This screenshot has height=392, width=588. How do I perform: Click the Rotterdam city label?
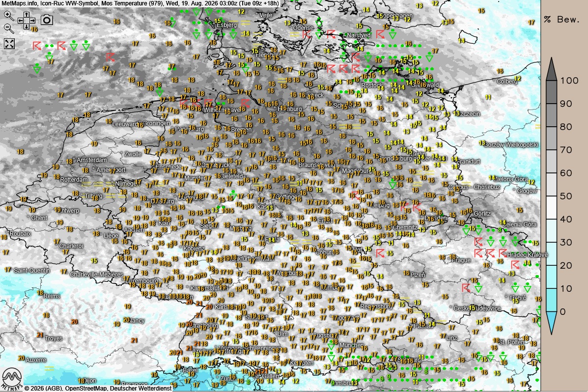[74, 180]
